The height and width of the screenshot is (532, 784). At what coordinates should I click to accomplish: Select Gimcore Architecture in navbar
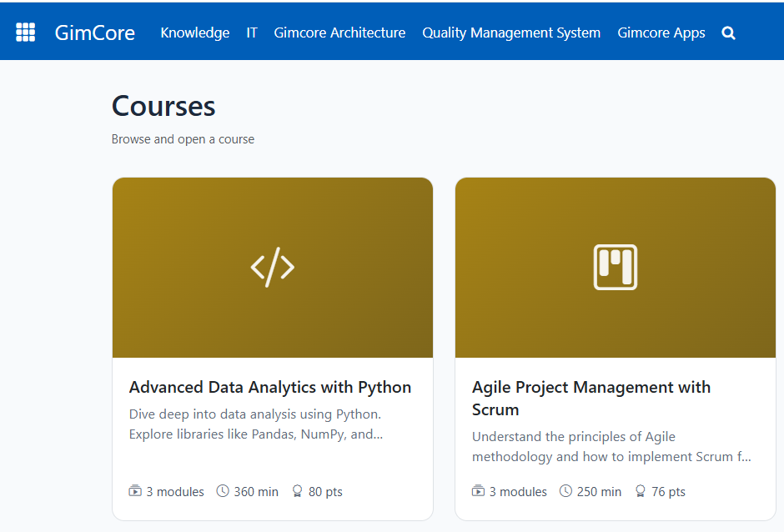(339, 33)
